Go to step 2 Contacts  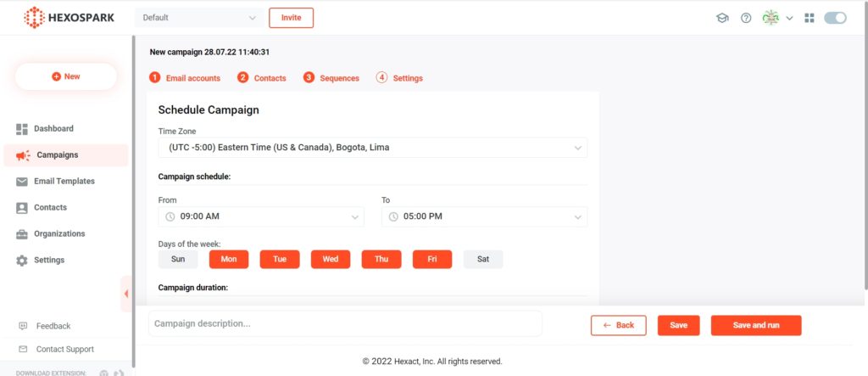coord(262,78)
